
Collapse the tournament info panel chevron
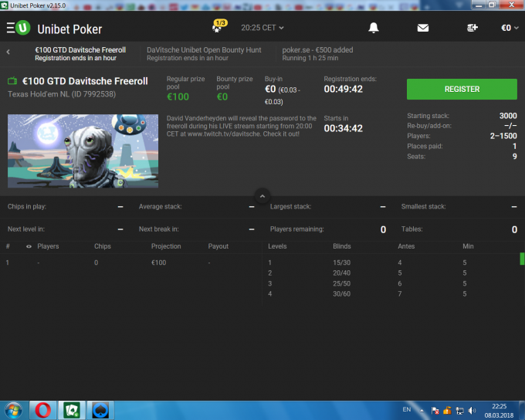pyautogui.click(x=262, y=196)
